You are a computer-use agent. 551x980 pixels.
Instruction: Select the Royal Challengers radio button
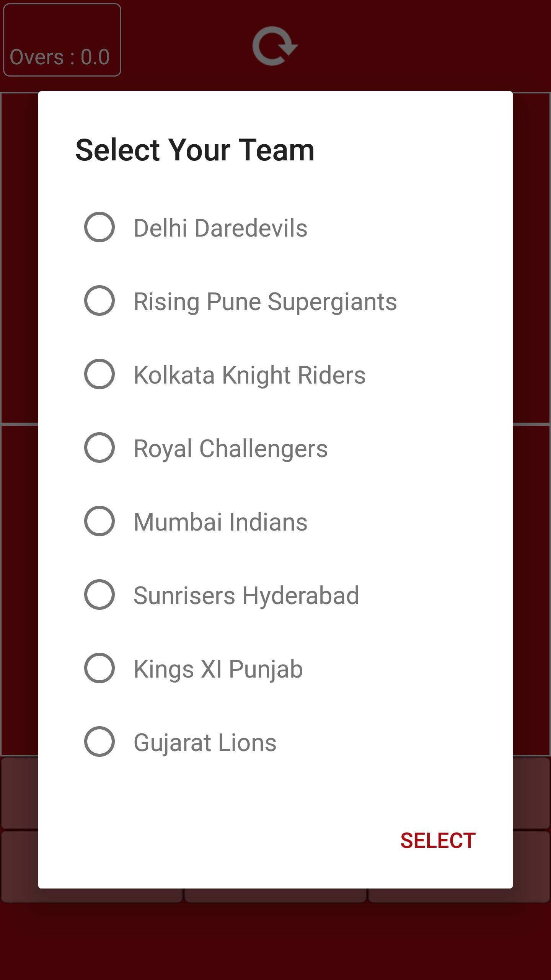99,448
